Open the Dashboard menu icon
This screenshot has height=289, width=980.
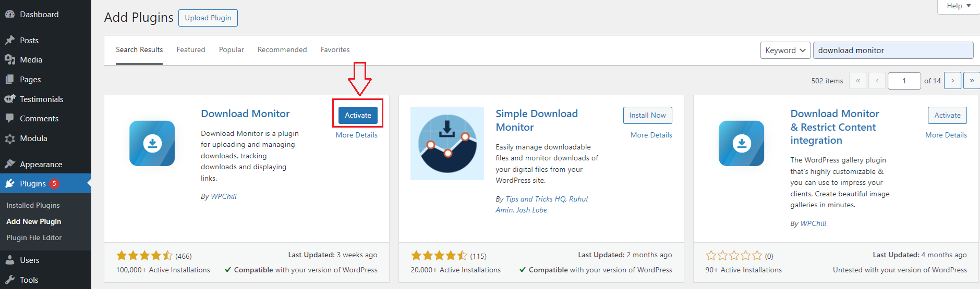point(9,15)
